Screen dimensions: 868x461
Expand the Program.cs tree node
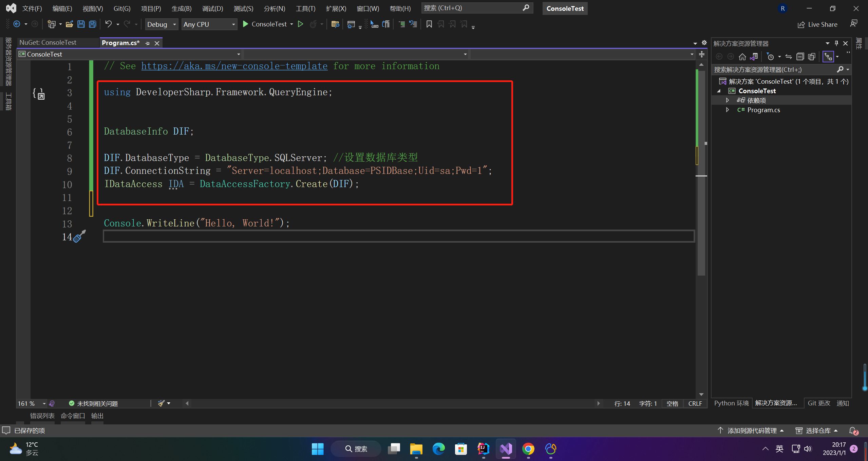coord(727,110)
